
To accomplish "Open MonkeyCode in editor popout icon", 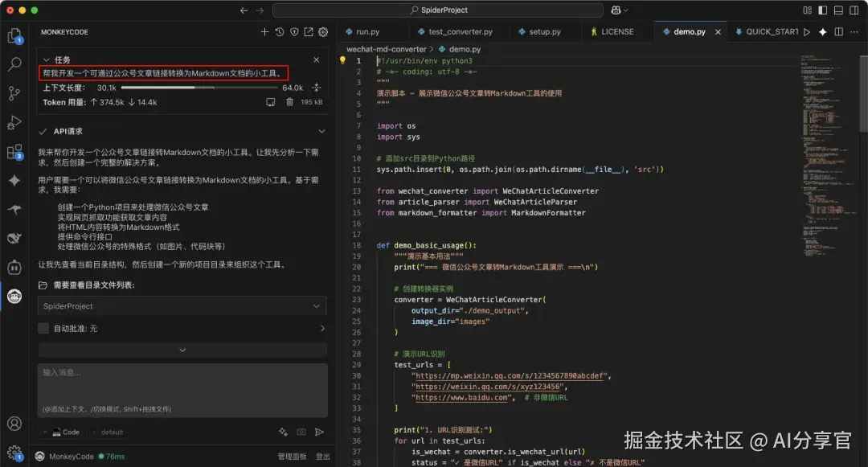I will click(309, 32).
